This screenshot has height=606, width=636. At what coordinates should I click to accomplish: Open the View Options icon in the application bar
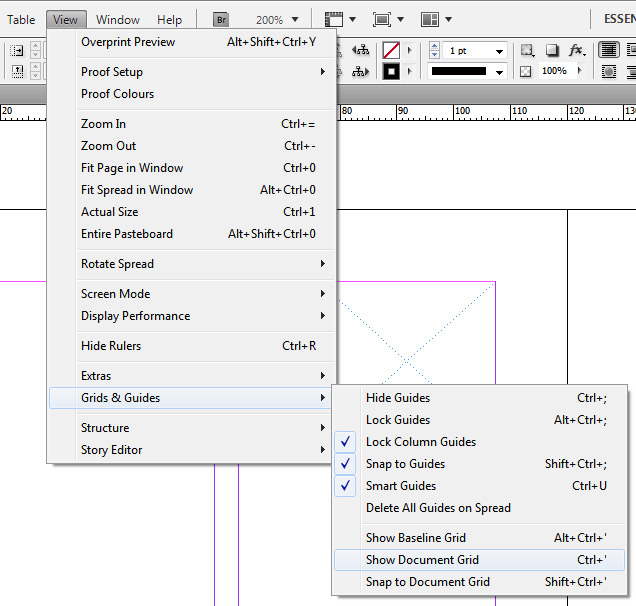[334, 19]
